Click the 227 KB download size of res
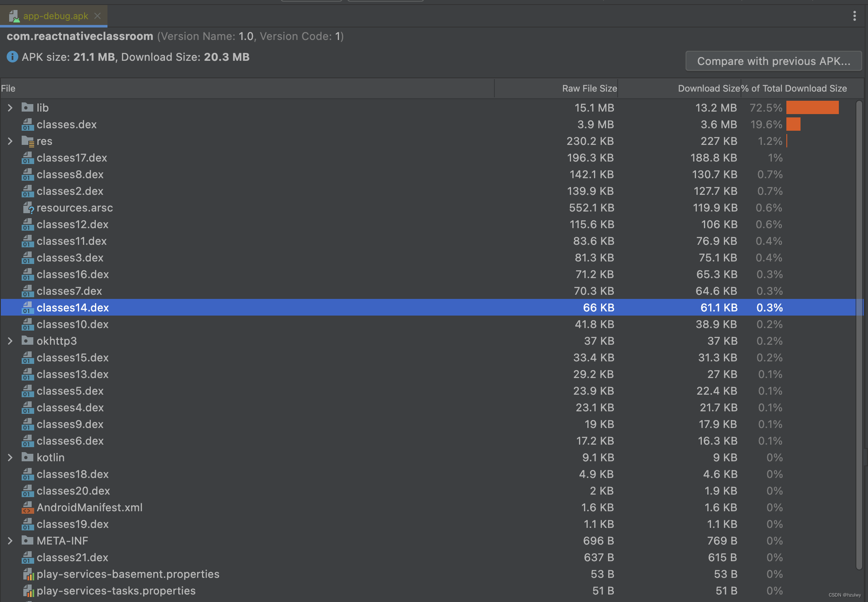The width and height of the screenshot is (868, 602). pos(719,141)
